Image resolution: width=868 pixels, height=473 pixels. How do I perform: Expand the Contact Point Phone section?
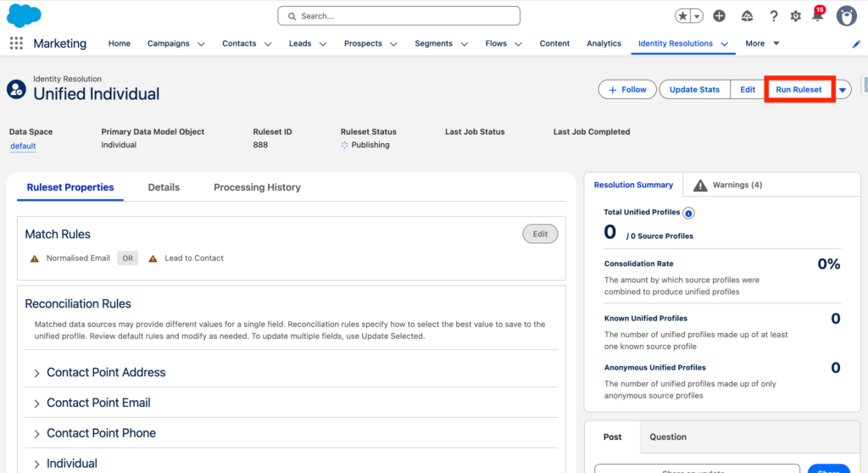pyautogui.click(x=37, y=434)
